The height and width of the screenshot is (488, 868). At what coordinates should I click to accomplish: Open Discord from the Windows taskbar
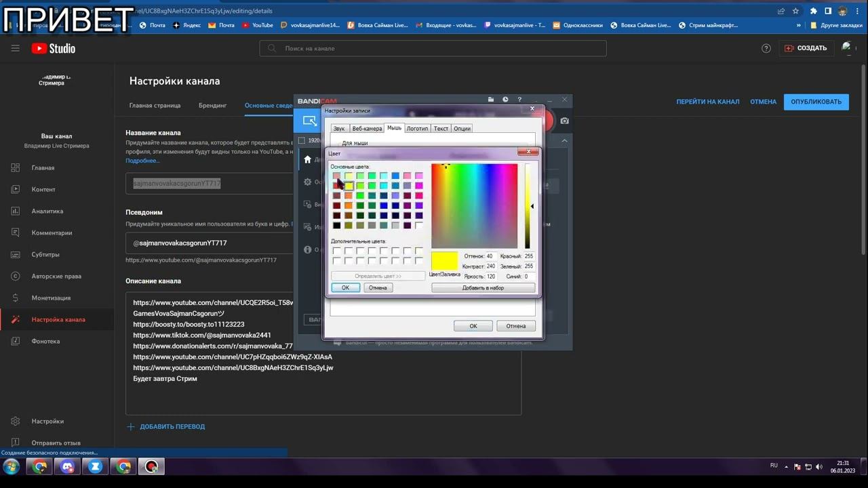click(x=67, y=466)
